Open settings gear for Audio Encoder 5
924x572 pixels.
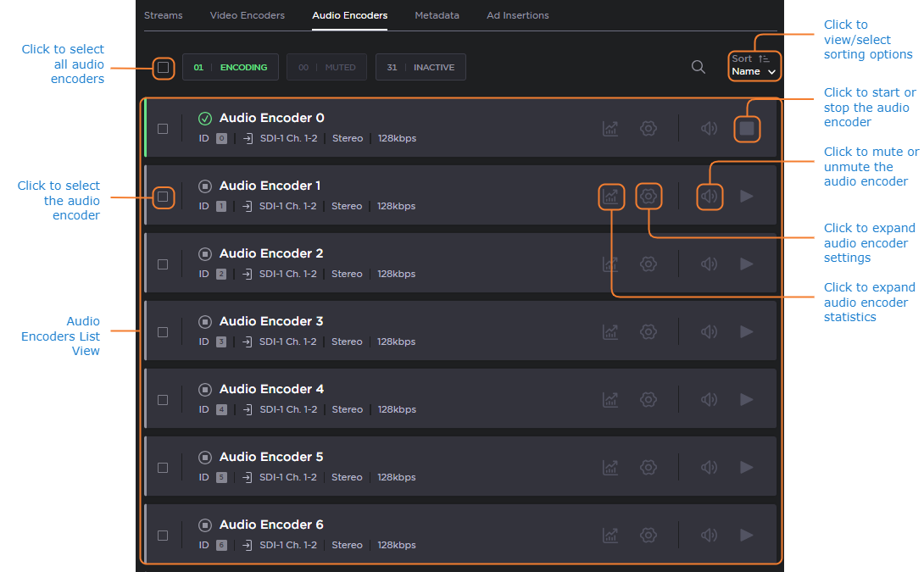click(648, 468)
